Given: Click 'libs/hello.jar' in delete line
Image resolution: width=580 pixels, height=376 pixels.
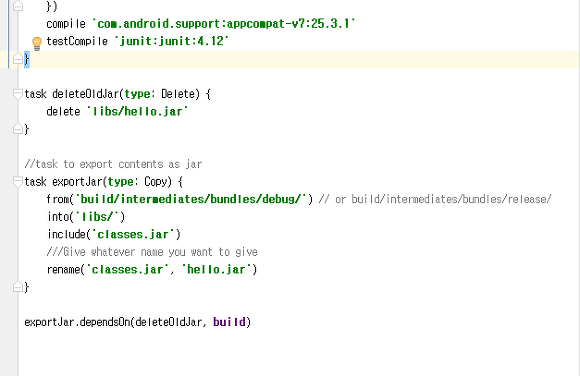Looking at the screenshot, I should click(x=138, y=111).
